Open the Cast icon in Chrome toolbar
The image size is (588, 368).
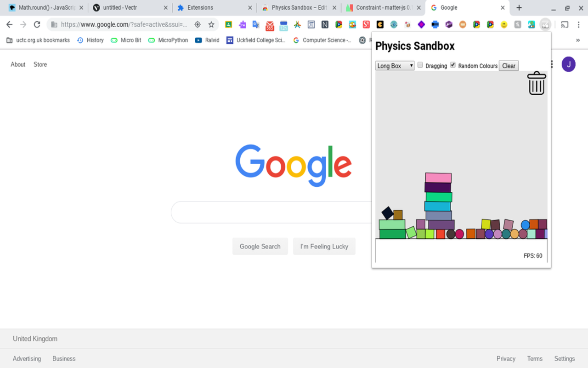565,25
